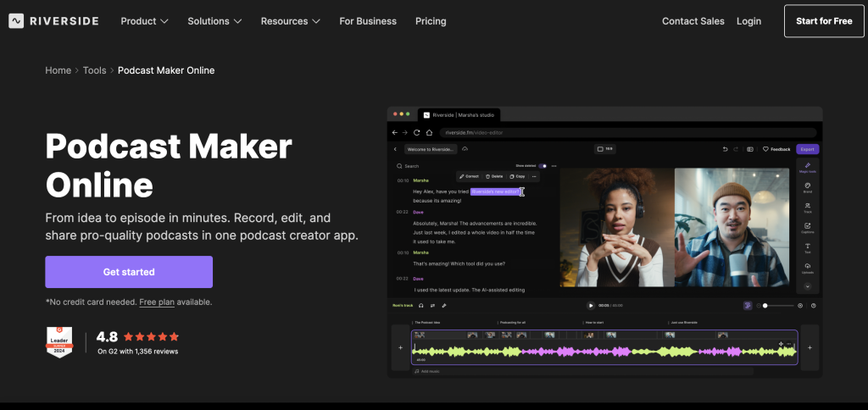This screenshot has height=410, width=868.
Task: Click Copy in the text popup toolbar
Action: pyautogui.click(x=518, y=176)
